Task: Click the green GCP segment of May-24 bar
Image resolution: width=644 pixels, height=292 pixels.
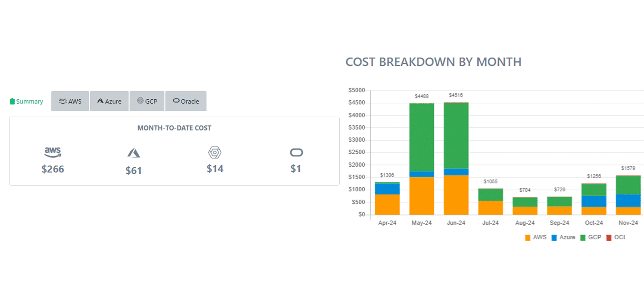Action: [x=422, y=137]
